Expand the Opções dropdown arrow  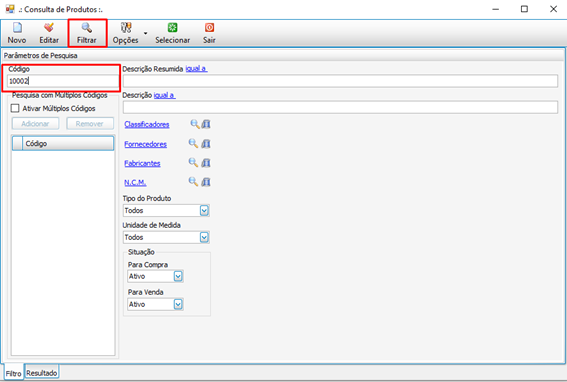[145, 33]
